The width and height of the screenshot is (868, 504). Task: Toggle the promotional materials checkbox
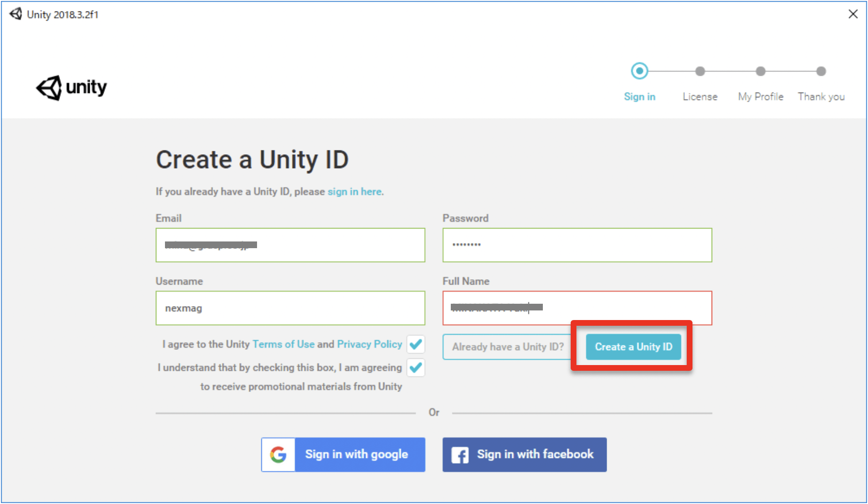point(416,367)
